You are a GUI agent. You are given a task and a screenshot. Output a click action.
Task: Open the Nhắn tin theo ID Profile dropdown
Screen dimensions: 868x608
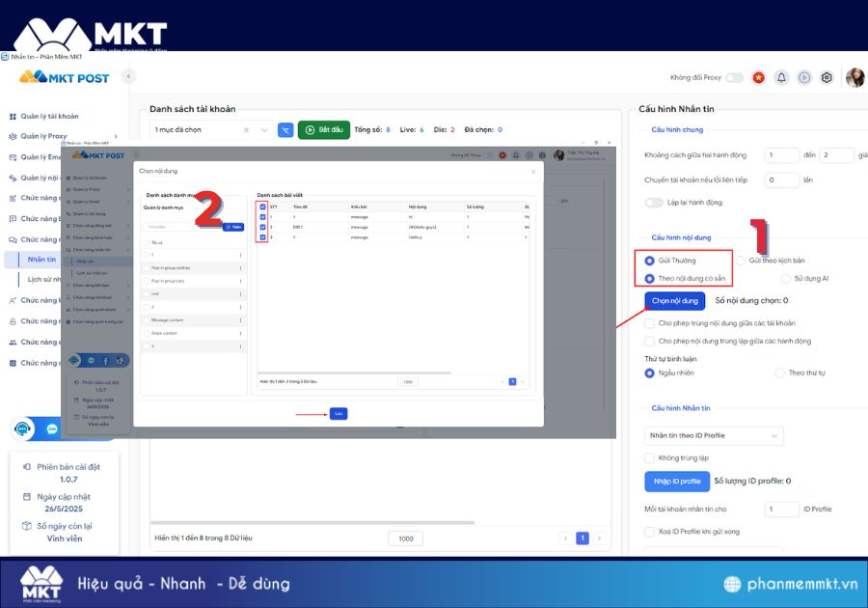714,436
